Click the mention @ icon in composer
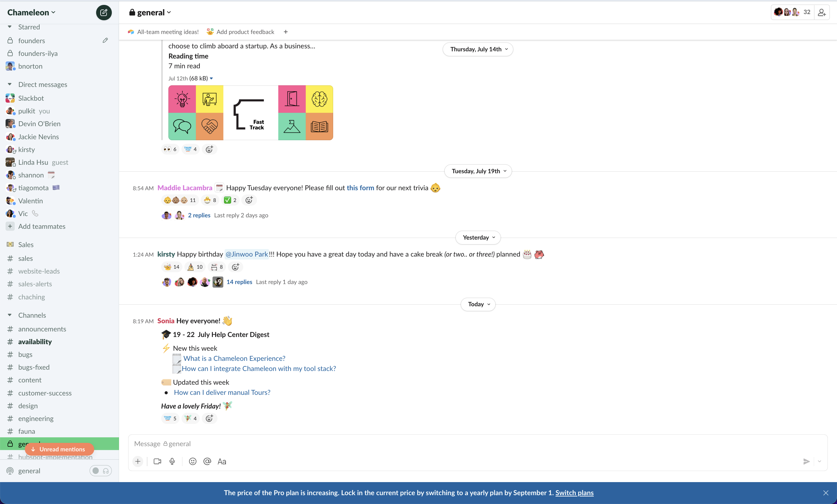837x504 pixels. tap(207, 461)
